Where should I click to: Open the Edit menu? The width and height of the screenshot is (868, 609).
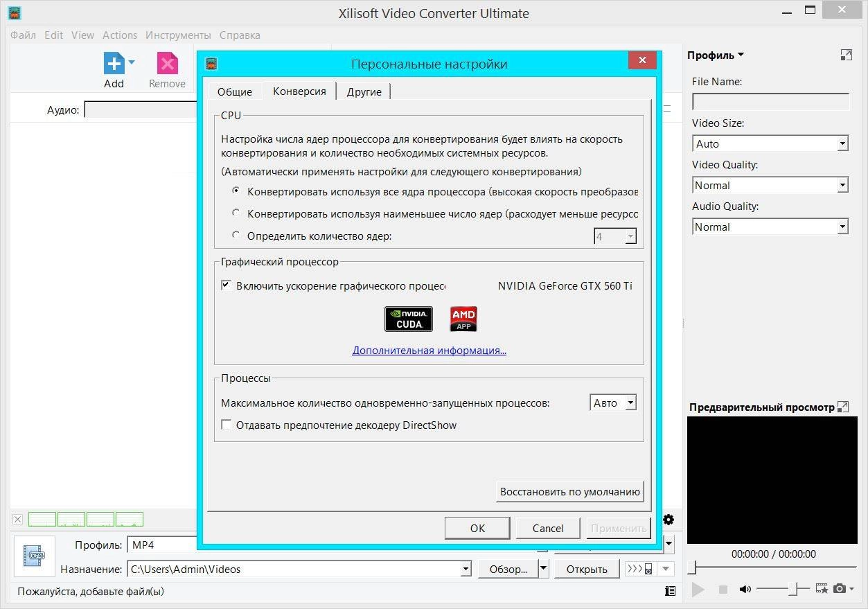[53, 35]
